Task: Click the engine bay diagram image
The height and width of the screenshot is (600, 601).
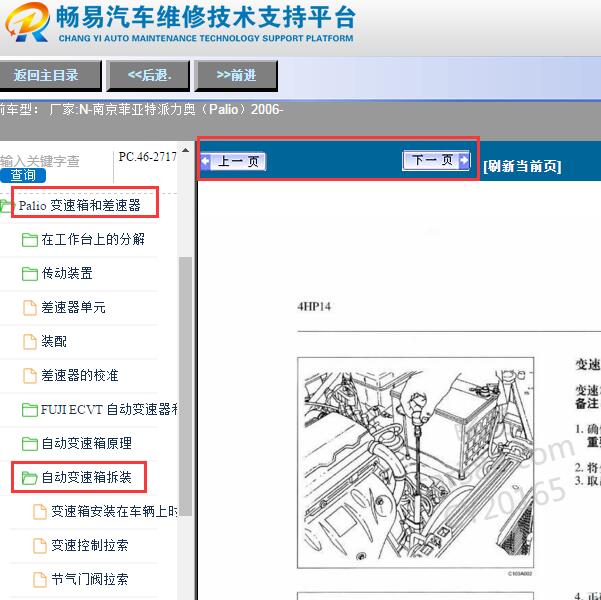Action: click(x=415, y=463)
